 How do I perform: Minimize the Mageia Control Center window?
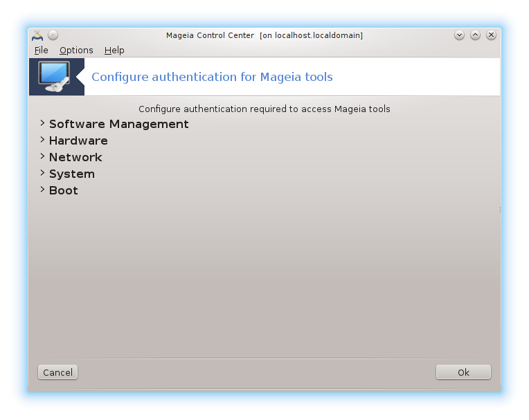[459, 35]
